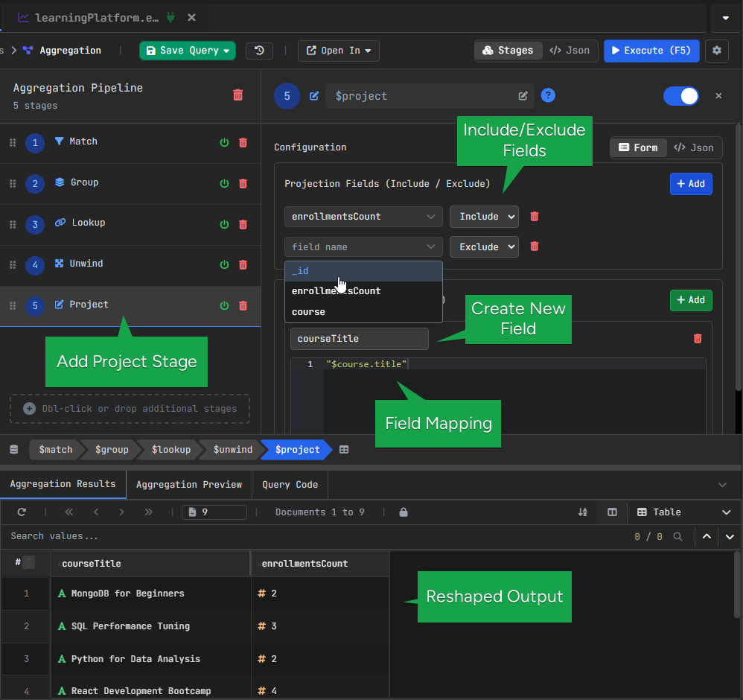This screenshot has width=743, height=700.
Task: Open the tab list dropdown arrow
Action: point(725,18)
